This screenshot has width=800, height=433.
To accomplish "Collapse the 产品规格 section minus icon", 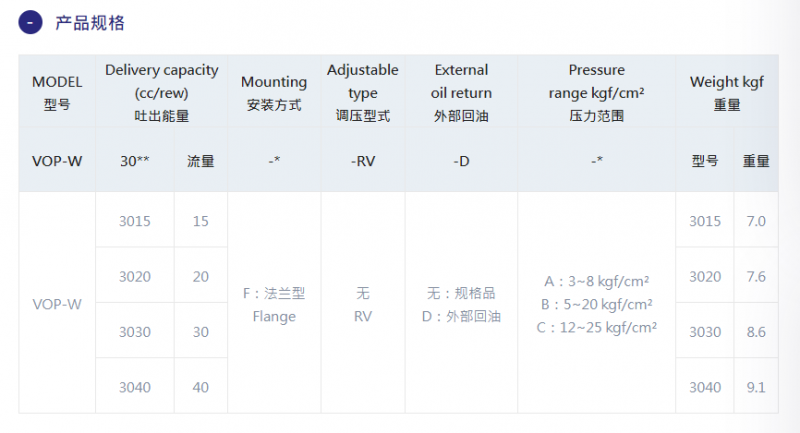I will point(30,23).
